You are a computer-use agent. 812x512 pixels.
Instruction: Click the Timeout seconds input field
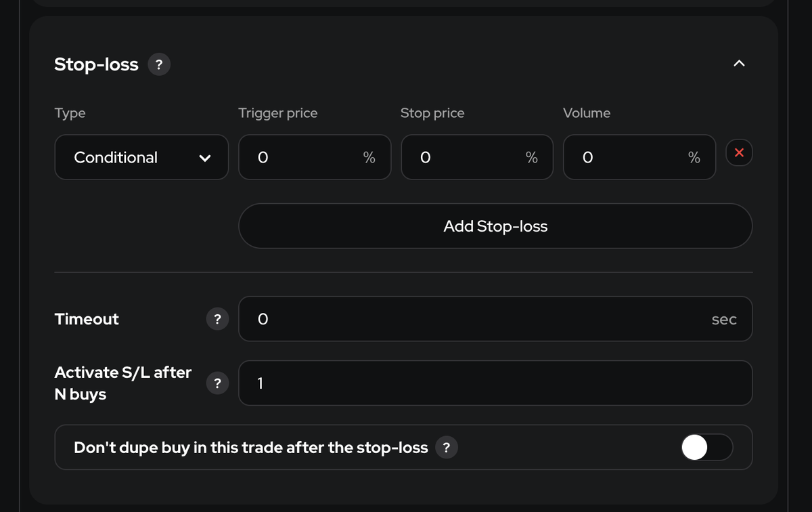point(474,319)
